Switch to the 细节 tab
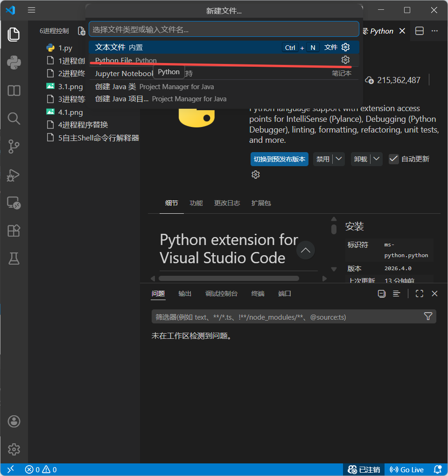 coord(171,203)
